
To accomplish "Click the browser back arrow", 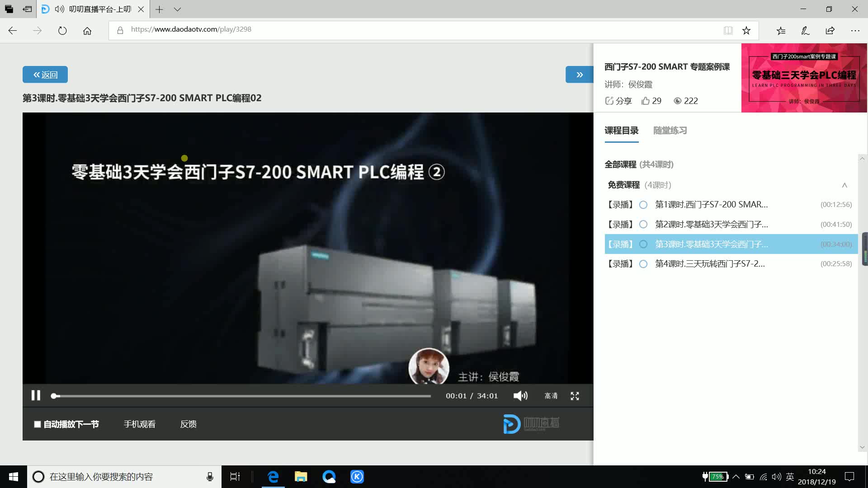I will pyautogui.click(x=13, y=30).
